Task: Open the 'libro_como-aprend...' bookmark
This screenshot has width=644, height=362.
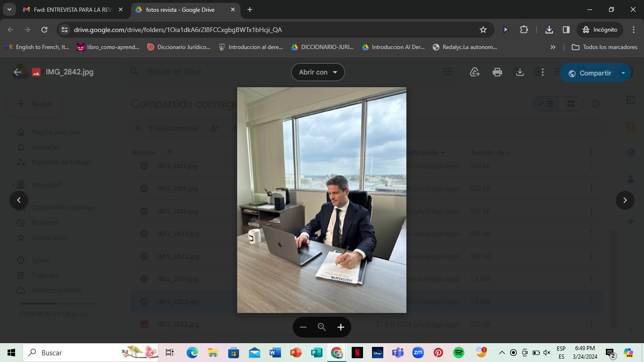Action: click(108, 47)
